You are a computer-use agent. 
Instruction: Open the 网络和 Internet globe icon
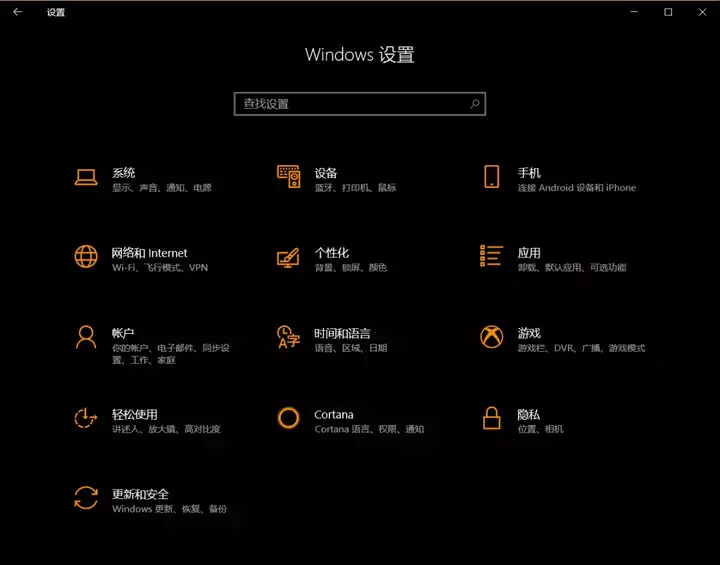coord(86,256)
